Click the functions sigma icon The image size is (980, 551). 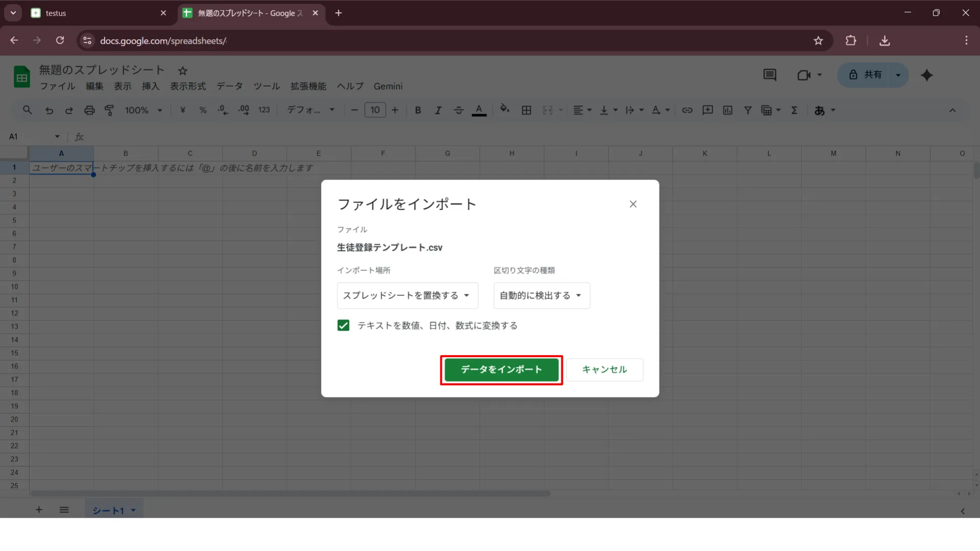[794, 110]
